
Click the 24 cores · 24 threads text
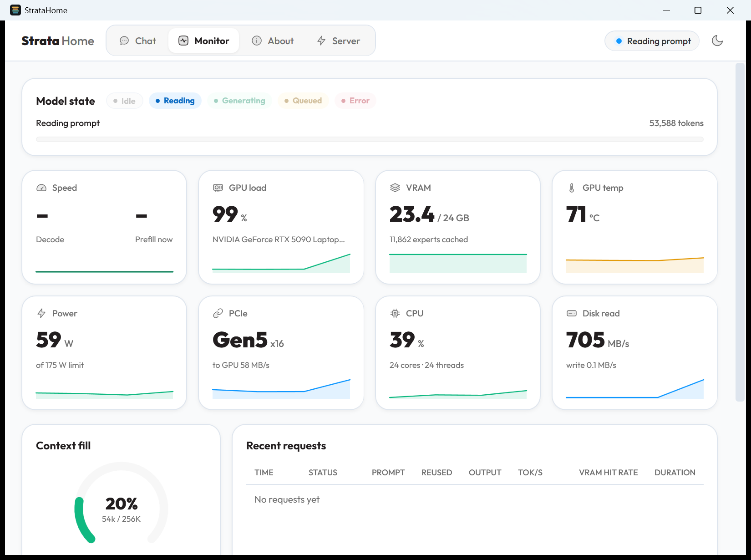(x=427, y=366)
